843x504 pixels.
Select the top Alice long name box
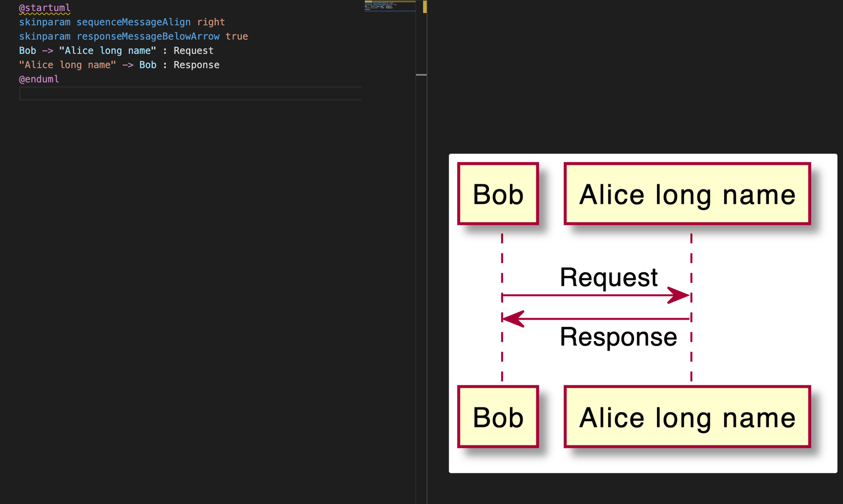point(687,194)
